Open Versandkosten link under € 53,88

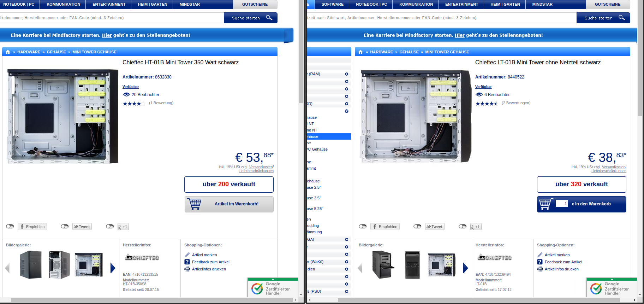[261, 167]
